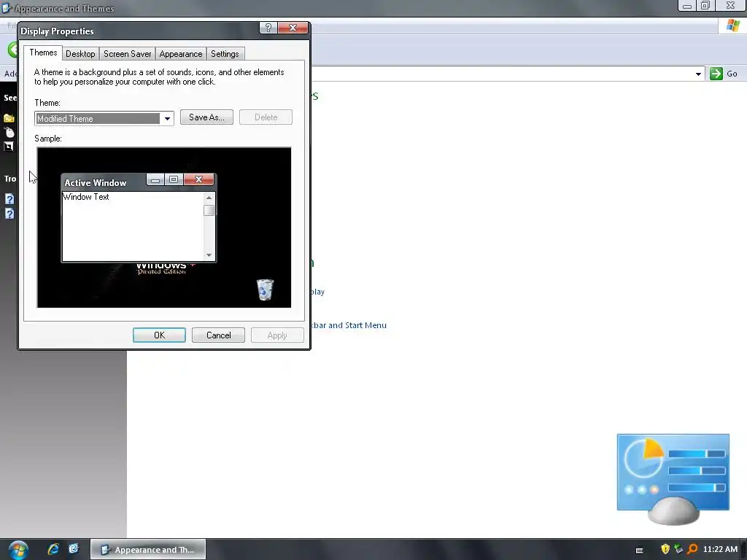The width and height of the screenshot is (747, 560).
Task: Open the Windows Start orb
Action: pos(18,550)
